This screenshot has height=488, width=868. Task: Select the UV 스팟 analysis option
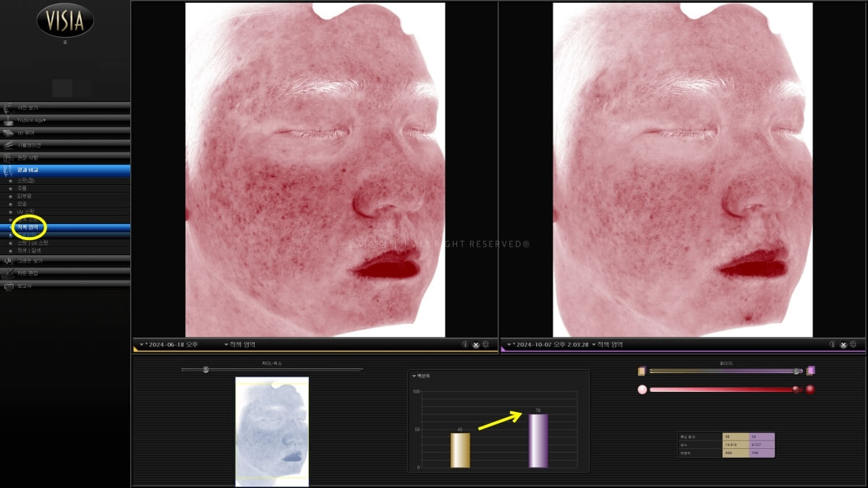coord(65,212)
